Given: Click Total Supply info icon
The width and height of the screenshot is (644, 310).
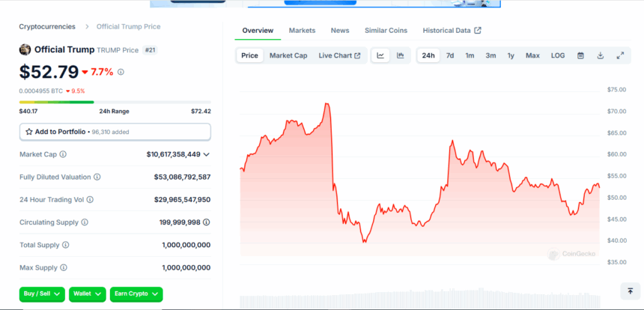Looking at the screenshot, I should [65, 245].
